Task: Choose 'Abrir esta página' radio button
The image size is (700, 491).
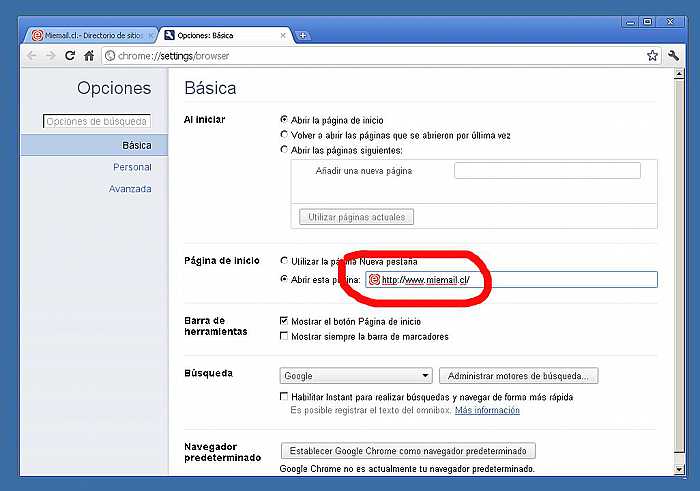Action: (283, 279)
